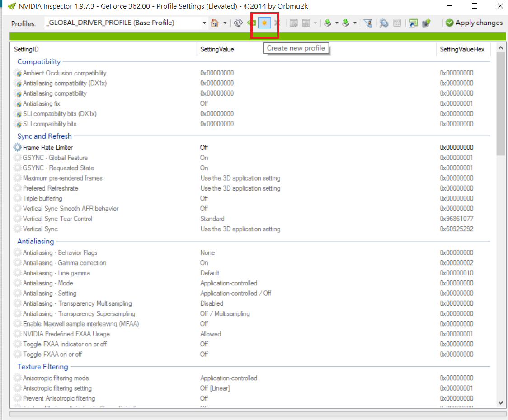Click gear icon beside Frame Rate Limiter

(18, 147)
